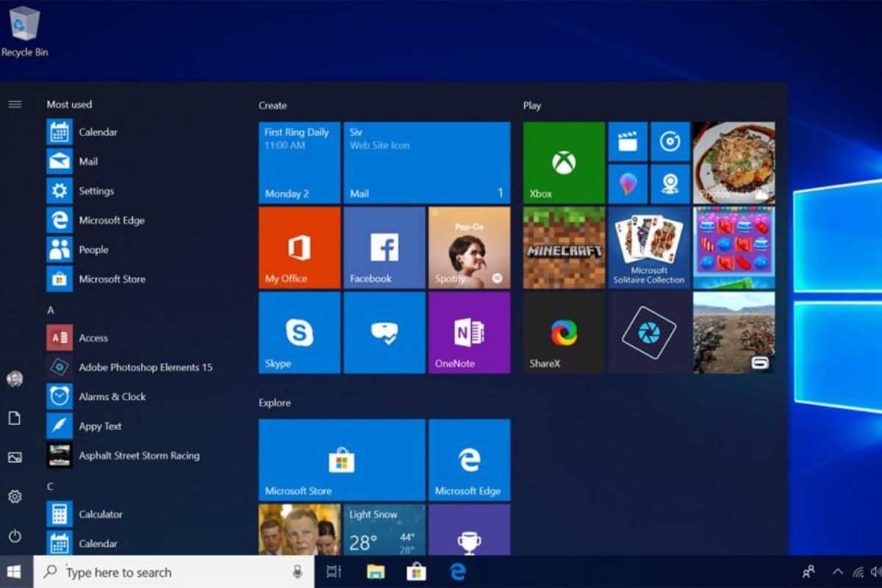
Task: Open the First Ring Daily calendar tile
Action: pos(299,162)
